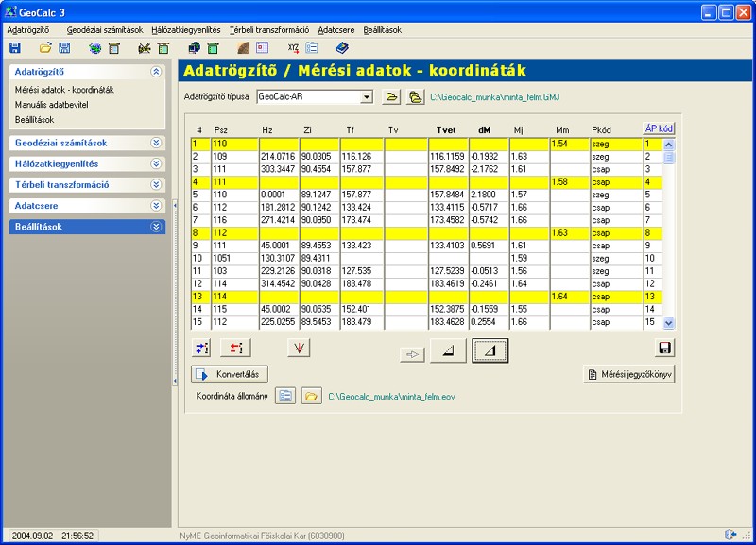The image size is (756, 545).
Task: Click the status bar icon at bottom right
Action: pos(730,535)
